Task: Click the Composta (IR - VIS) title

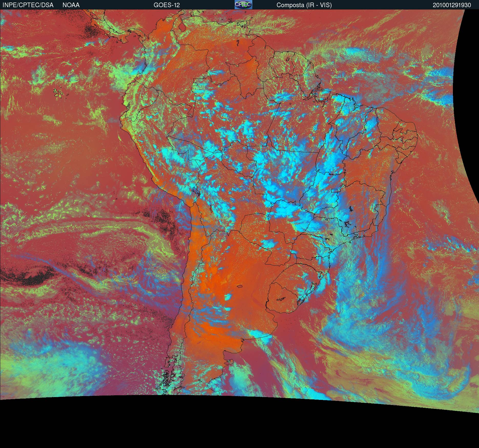Action: [x=304, y=5]
